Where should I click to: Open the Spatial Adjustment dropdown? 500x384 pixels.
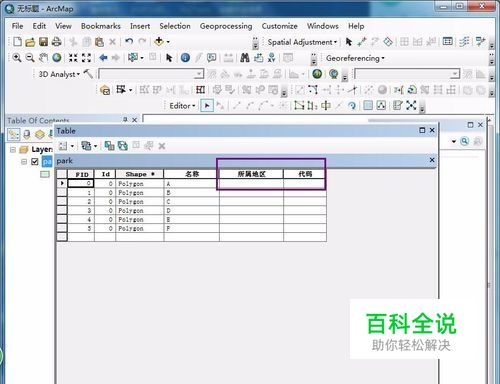point(302,42)
